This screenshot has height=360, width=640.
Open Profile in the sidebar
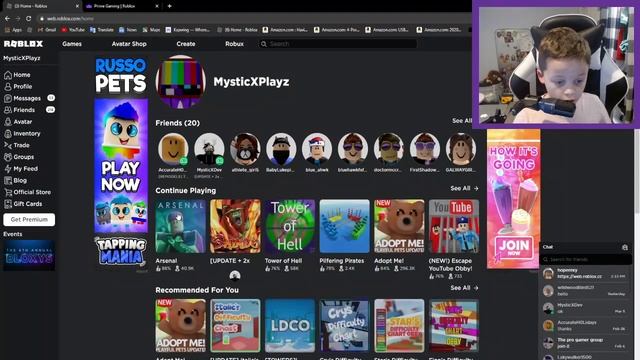point(18,87)
